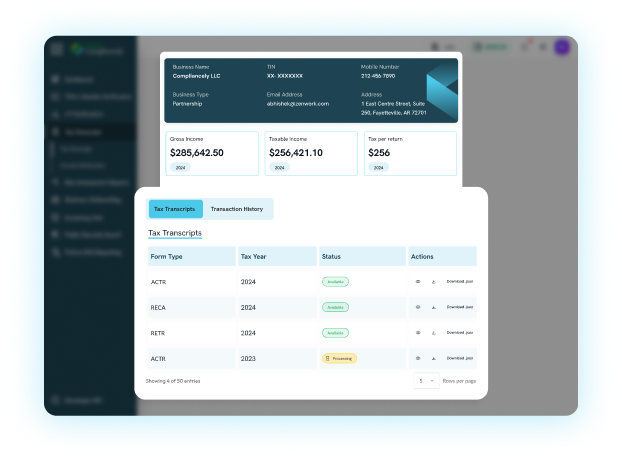Click the 2024 tag under Tax per return
This screenshot has width=622, height=456.
pyautogui.click(x=377, y=168)
